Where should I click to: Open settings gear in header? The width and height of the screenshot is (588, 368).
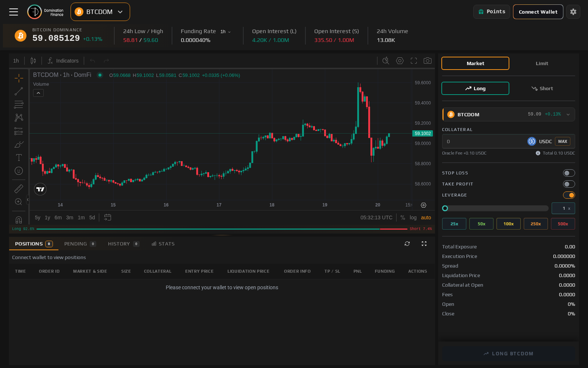(x=573, y=12)
